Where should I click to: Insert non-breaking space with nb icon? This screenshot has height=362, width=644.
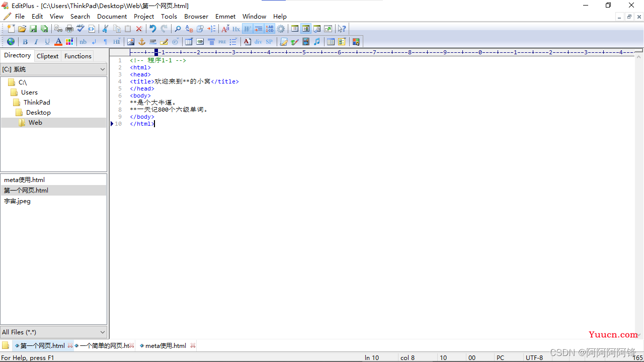(x=83, y=42)
